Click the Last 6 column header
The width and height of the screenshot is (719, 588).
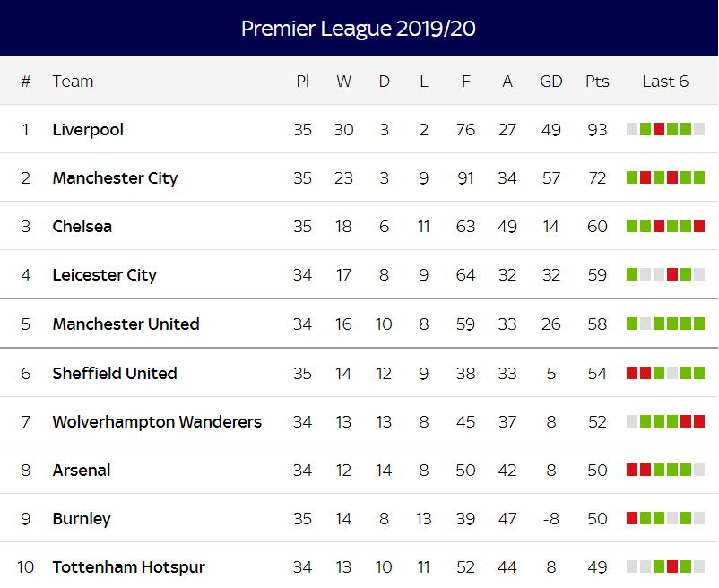click(x=665, y=82)
